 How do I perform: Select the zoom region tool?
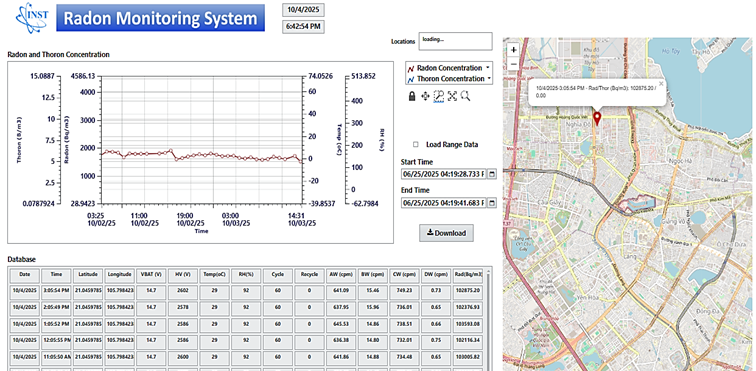click(438, 96)
